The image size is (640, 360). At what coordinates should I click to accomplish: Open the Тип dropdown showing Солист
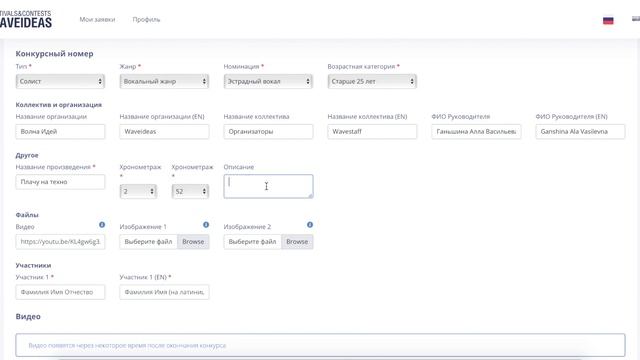pyautogui.click(x=60, y=81)
